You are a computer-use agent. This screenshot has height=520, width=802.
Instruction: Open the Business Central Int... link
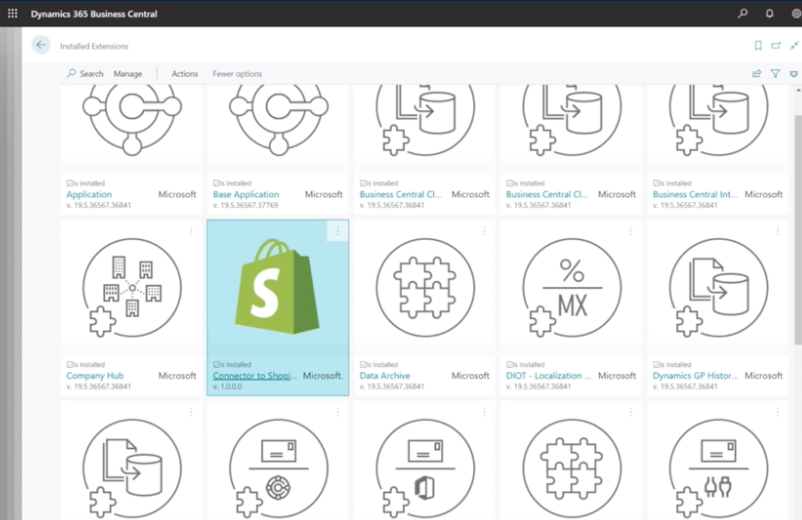(x=695, y=194)
